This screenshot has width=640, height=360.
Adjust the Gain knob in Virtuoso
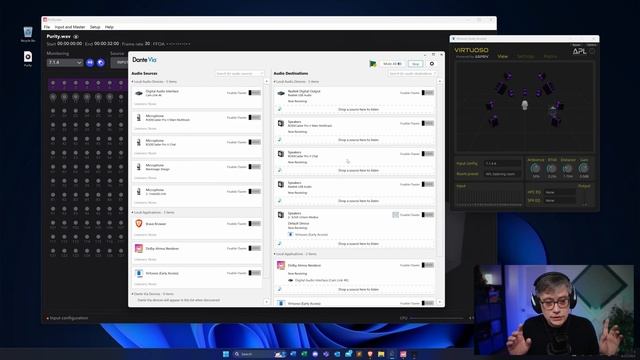[584, 168]
